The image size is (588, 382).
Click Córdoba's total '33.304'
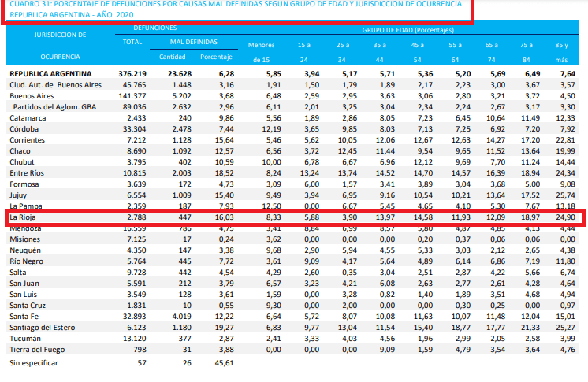click(134, 129)
